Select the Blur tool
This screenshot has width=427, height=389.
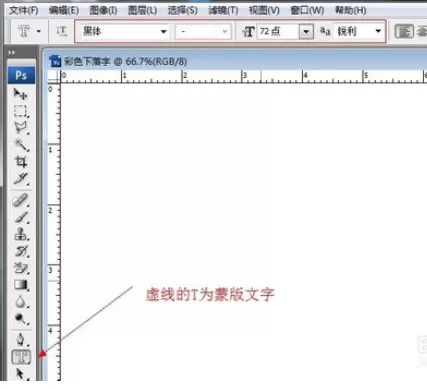pyautogui.click(x=21, y=302)
